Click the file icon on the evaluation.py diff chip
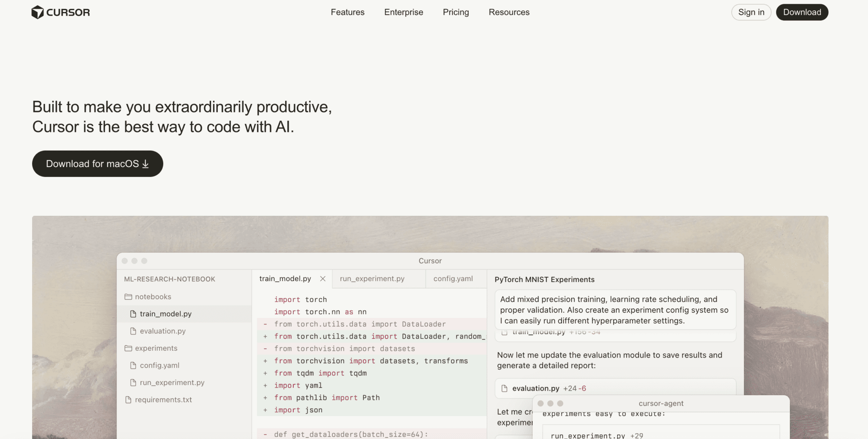Image resolution: width=868 pixels, height=439 pixels. [x=504, y=388]
